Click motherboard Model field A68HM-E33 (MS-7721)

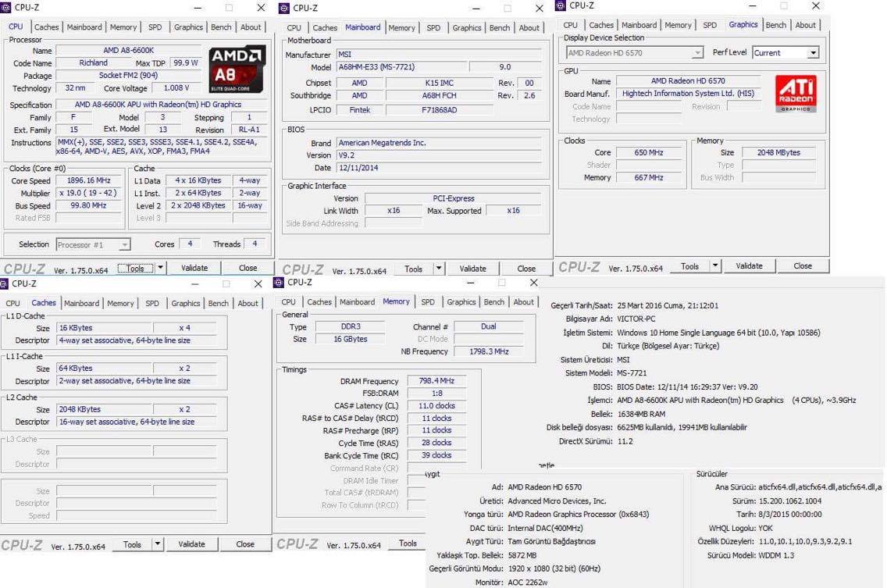pos(401,67)
